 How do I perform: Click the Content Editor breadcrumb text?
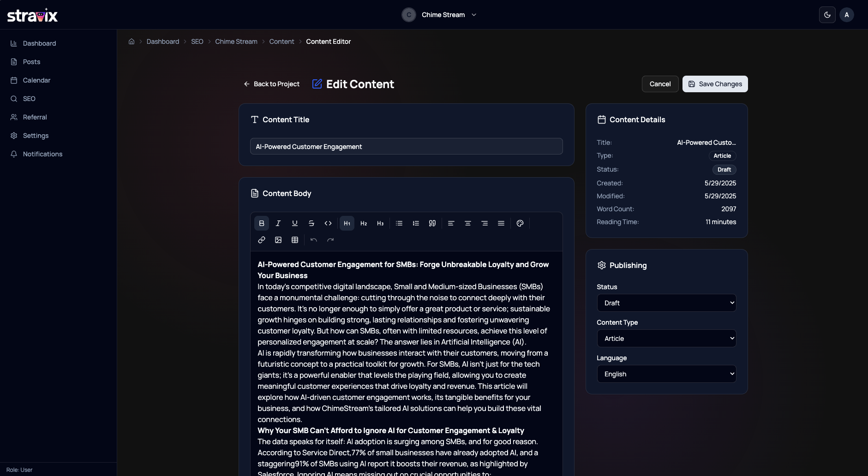coord(328,42)
